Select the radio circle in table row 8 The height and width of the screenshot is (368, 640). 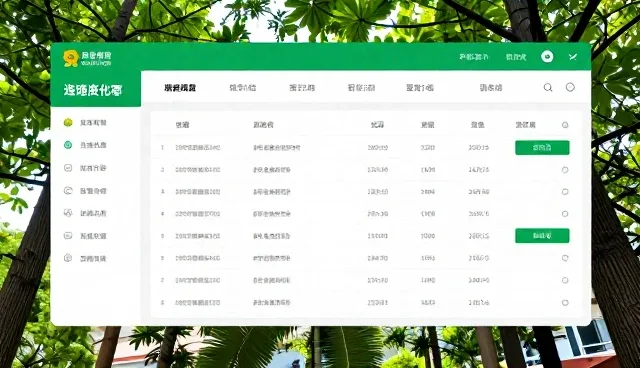tap(565, 303)
